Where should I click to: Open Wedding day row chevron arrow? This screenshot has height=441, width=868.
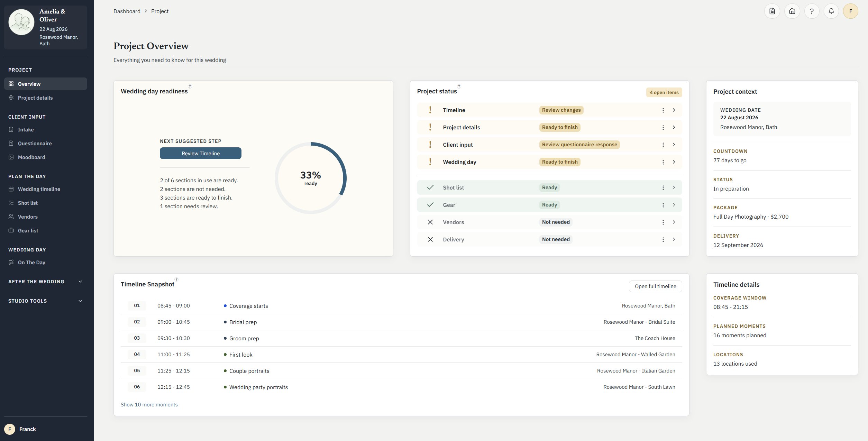click(x=674, y=162)
